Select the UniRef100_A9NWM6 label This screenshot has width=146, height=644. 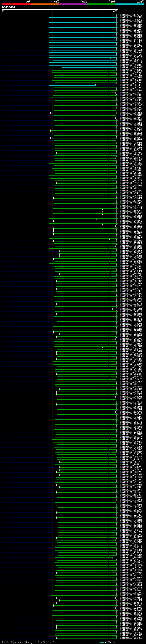[x=131, y=65]
